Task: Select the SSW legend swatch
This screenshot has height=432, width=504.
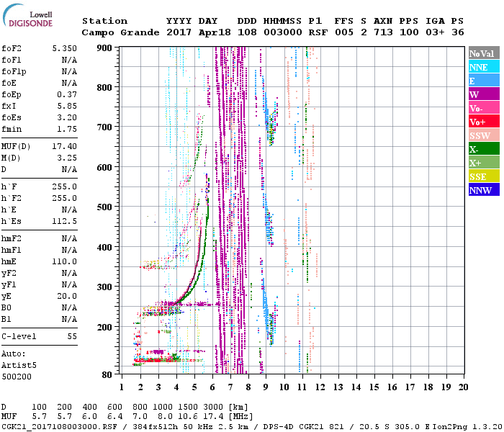Action: [x=484, y=135]
